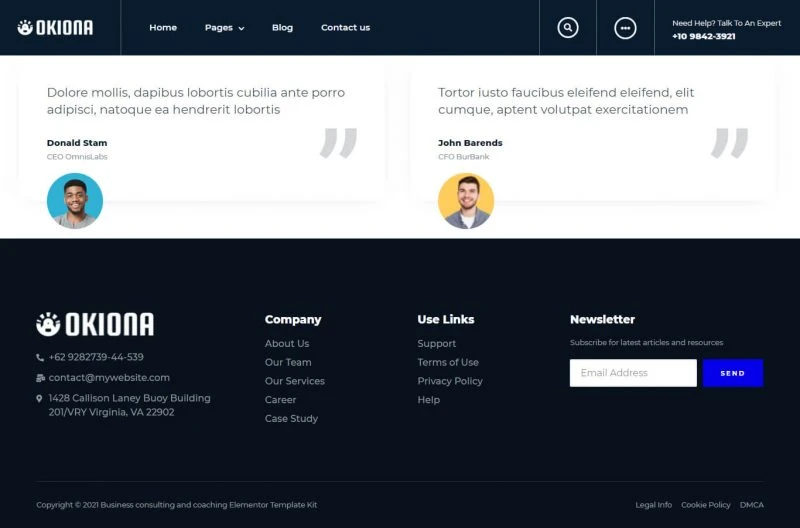Click Donald Stam's avatar photo
Image resolution: width=800 pixels, height=528 pixels.
click(x=74, y=200)
